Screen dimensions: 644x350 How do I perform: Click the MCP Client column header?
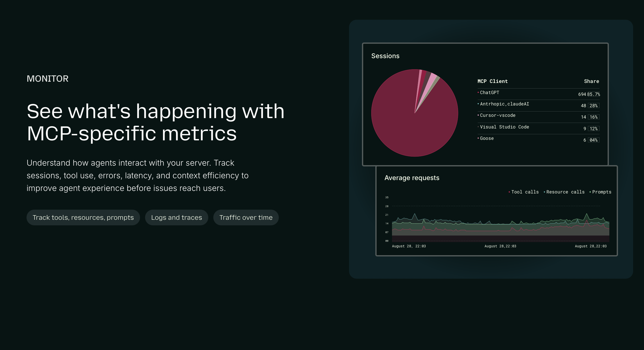point(492,81)
